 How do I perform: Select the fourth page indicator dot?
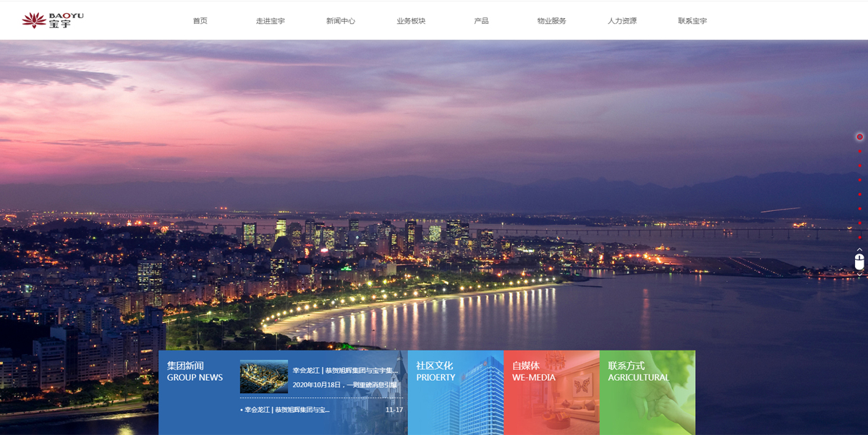point(859,180)
